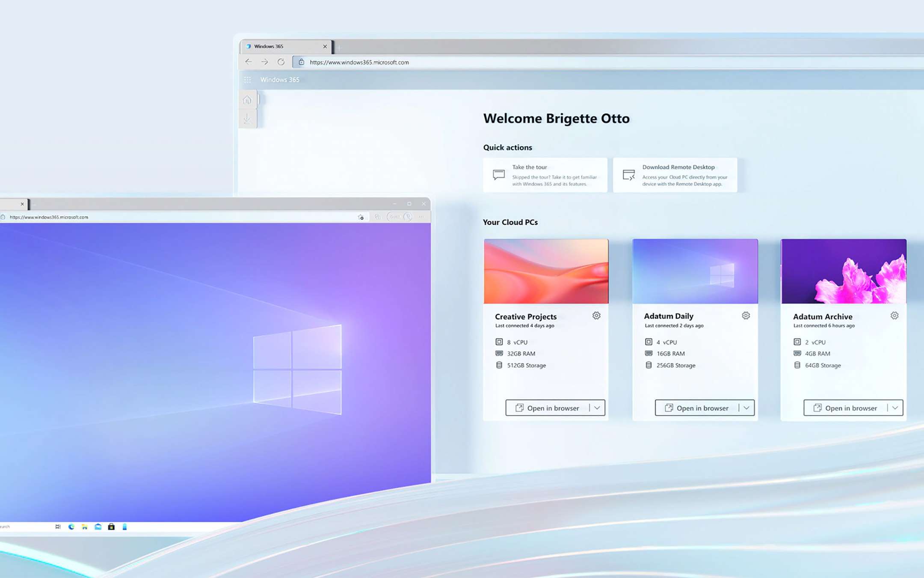Click the RAM icon on Adatum Archive card
Image resolution: width=924 pixels, height=578 pixels.
pos(797,353)
